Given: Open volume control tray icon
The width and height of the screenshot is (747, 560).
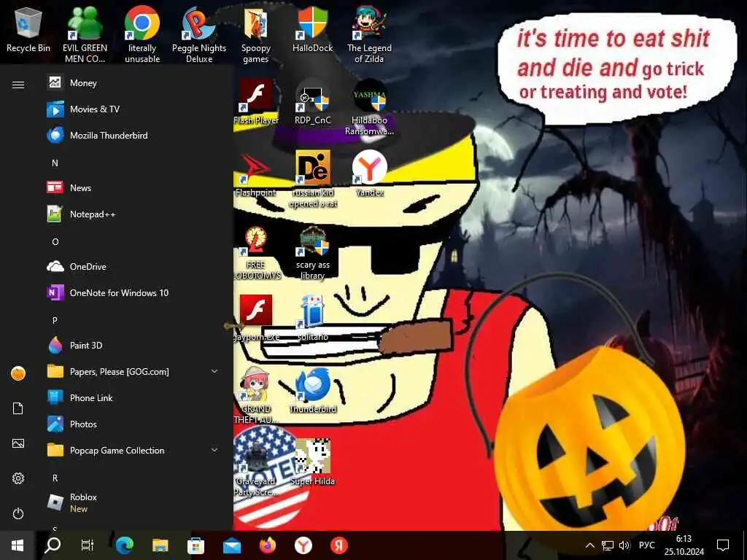Looking at the screenshot, I should (624, 545).
